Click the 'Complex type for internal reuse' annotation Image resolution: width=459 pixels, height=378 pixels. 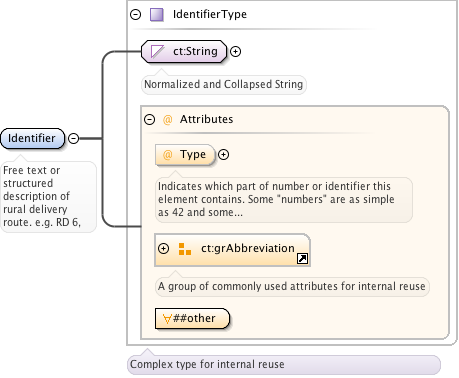click(x=207, y=364)
